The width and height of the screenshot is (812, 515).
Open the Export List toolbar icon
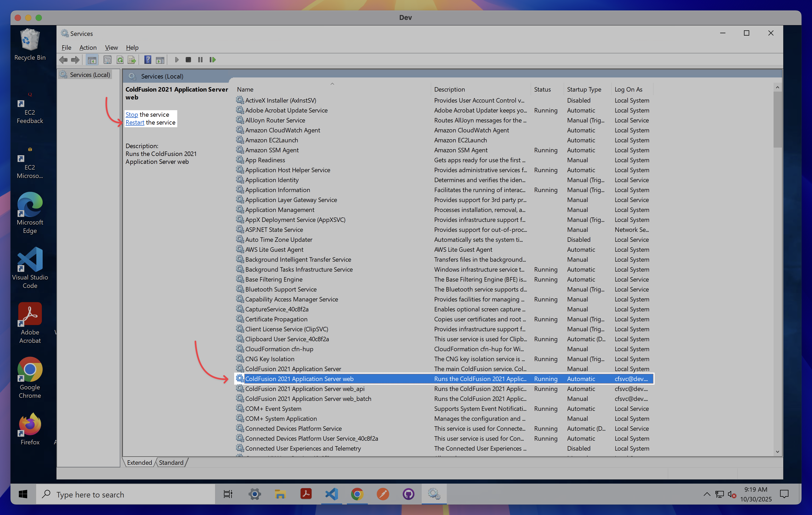pos(132,60)
